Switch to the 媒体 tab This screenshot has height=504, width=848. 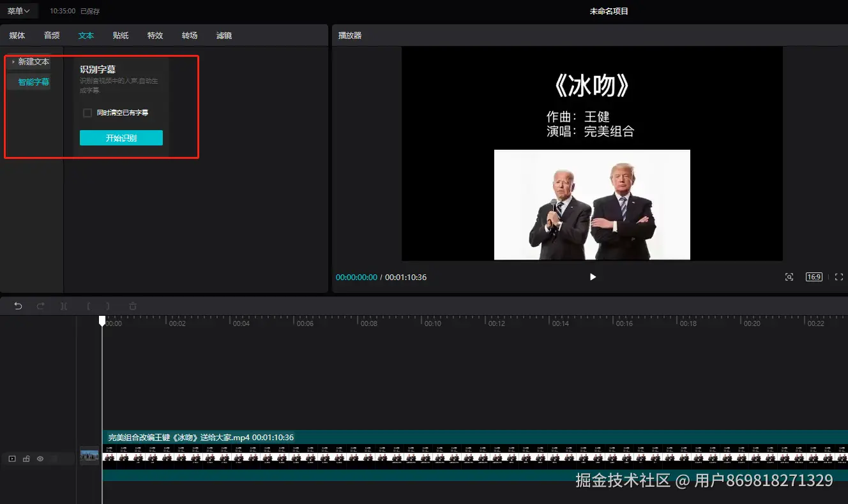17,36
